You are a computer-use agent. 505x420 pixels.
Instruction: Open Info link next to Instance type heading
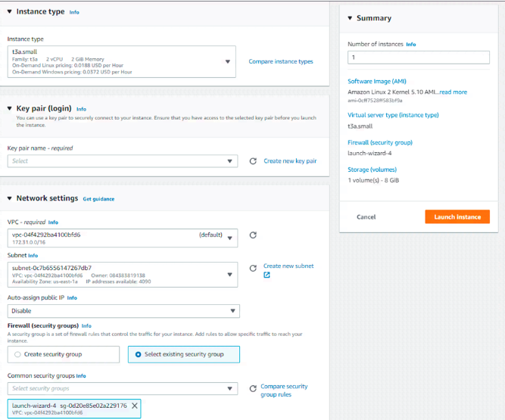click(x=74, y=12)
